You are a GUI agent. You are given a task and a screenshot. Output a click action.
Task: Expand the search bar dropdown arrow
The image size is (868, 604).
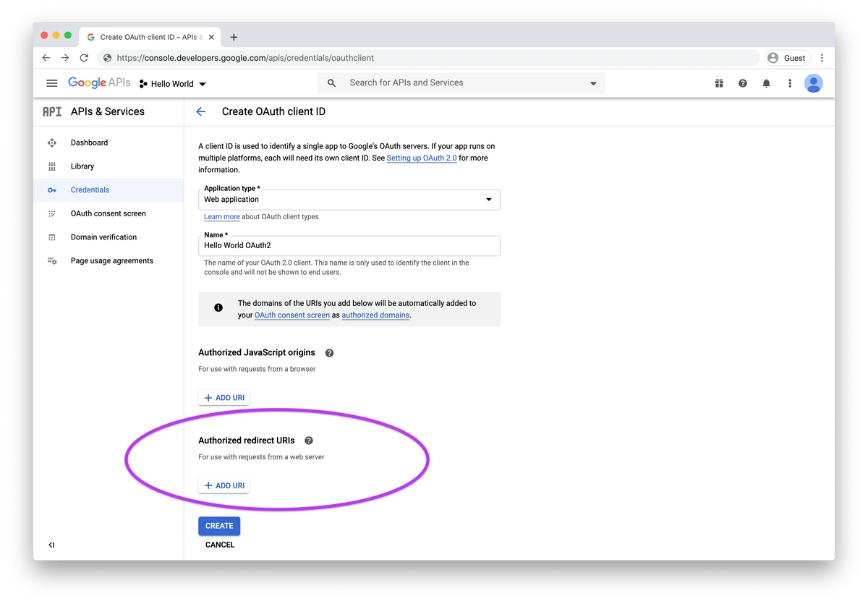pos(592,82)
